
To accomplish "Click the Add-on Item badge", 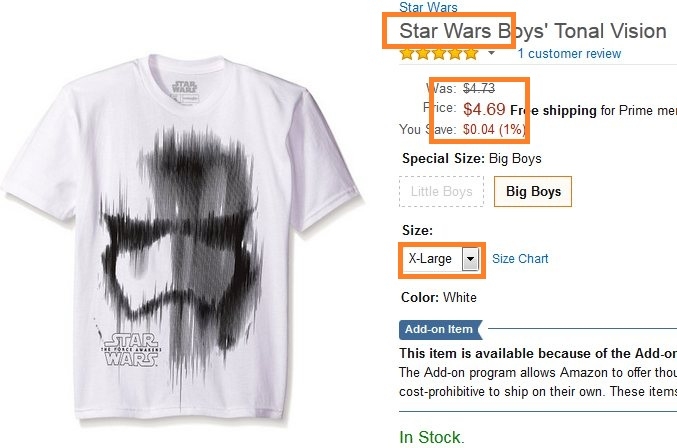I will 440,329.
